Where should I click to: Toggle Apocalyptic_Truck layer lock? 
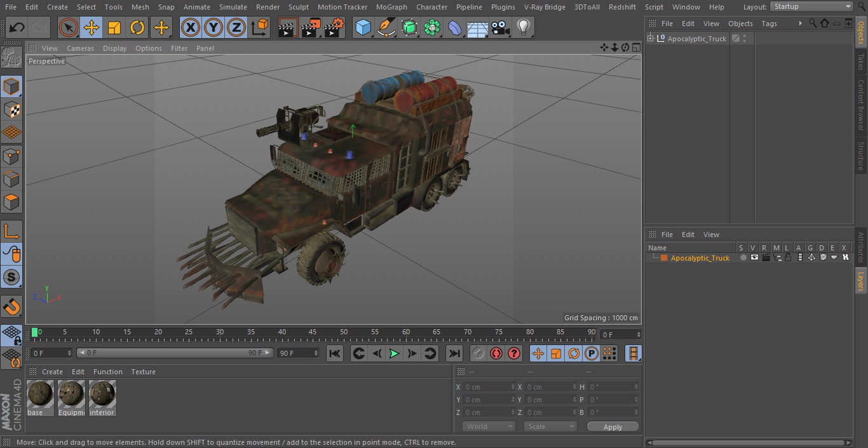788,257
